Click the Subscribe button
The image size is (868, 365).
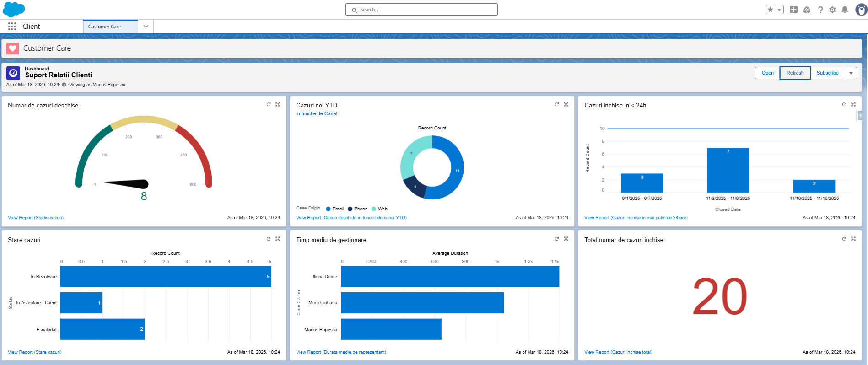(x=827, y=73)
